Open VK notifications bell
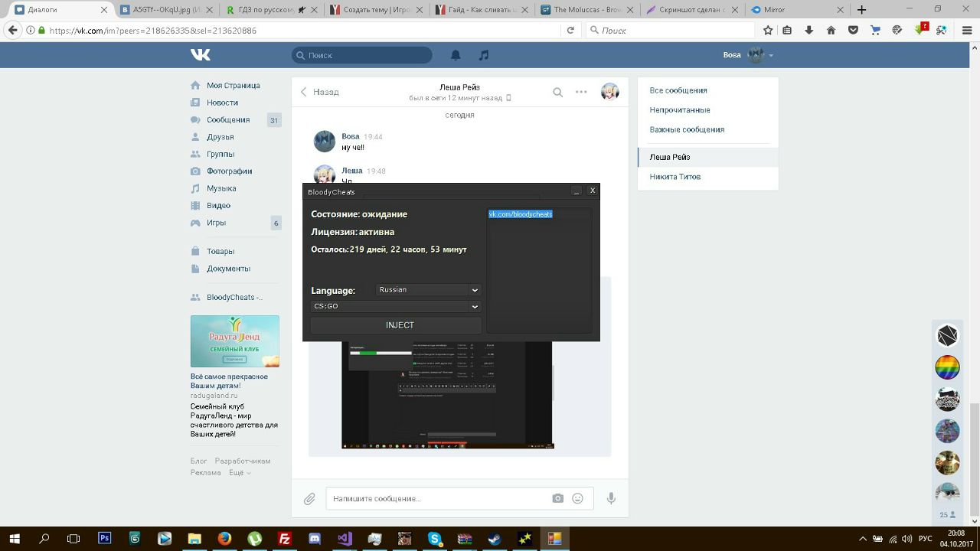Image resolution: width=980 pixels, height=551 pixels. (x=456, y=55)
